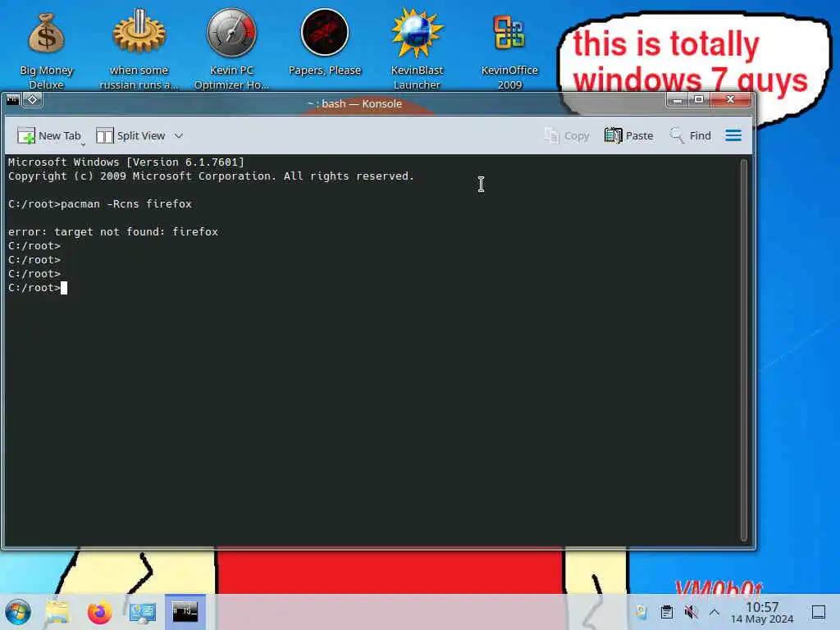Close the Konsole window

coord(731,99)
